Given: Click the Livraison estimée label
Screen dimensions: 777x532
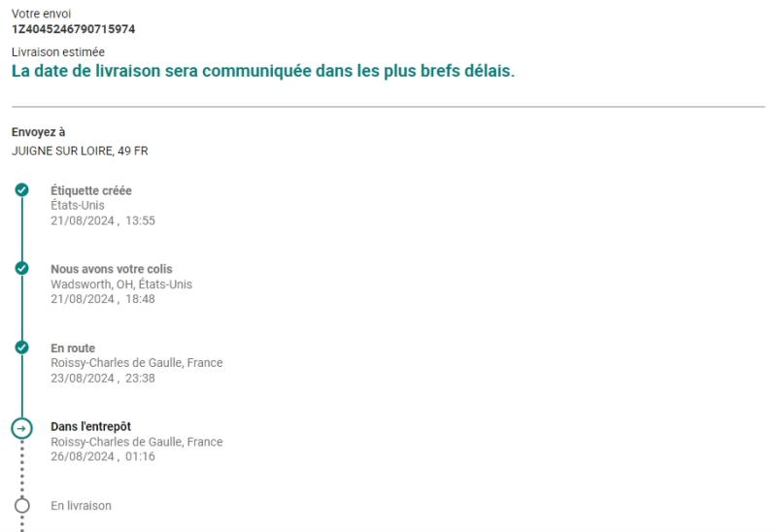Looking at the screenshot, I should pos(58,52).
